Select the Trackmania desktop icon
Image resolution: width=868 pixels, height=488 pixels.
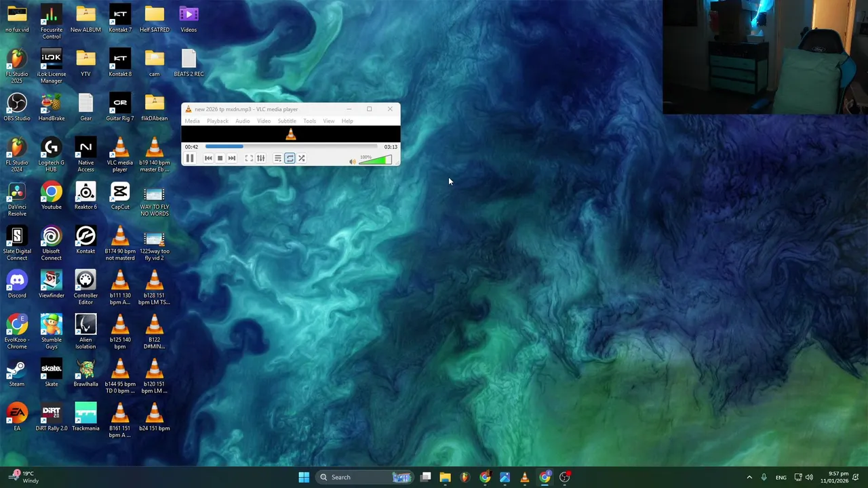coord(85,418)
